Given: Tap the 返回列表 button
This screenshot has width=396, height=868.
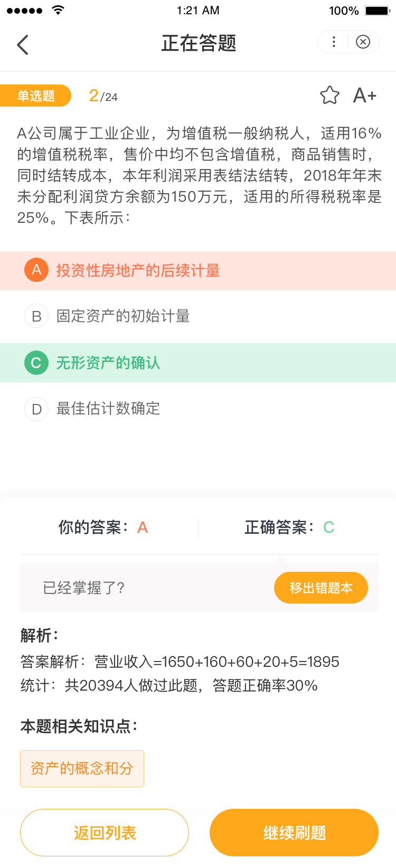Looking at the screenshot, I should [x=105, y=833].
